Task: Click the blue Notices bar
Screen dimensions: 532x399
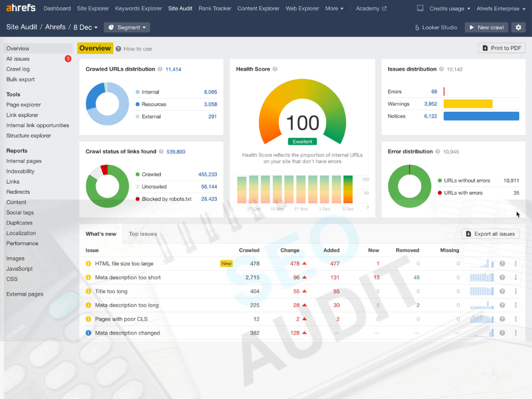Action: click(481, 116)
